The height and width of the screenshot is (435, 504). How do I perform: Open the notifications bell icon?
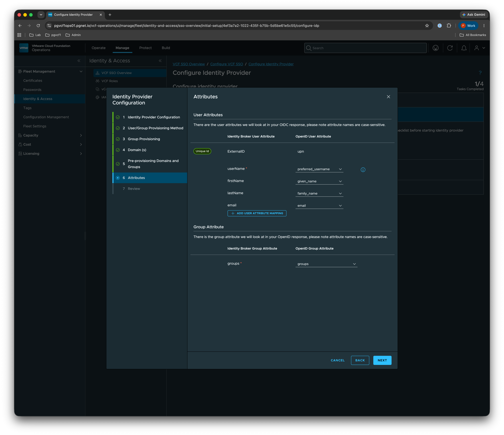tap(464, 48)
